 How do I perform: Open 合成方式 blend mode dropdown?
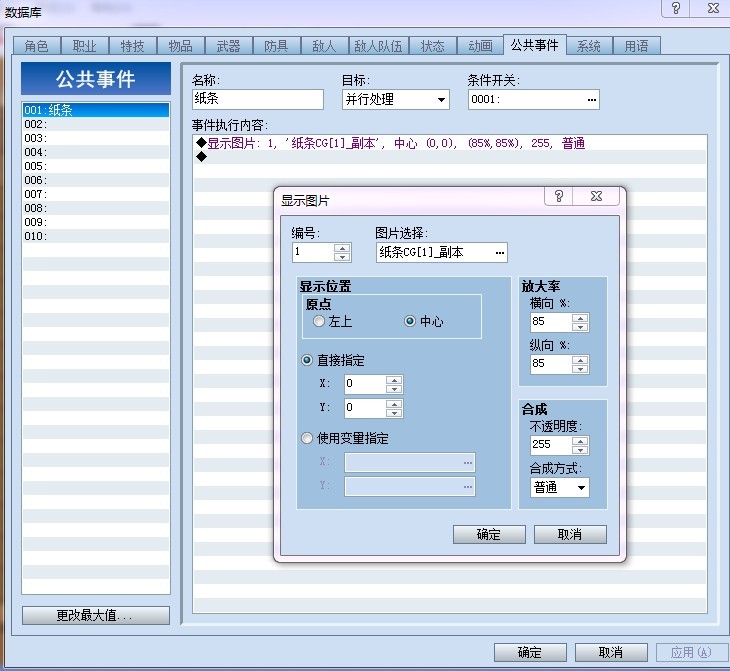pos(560,488)
